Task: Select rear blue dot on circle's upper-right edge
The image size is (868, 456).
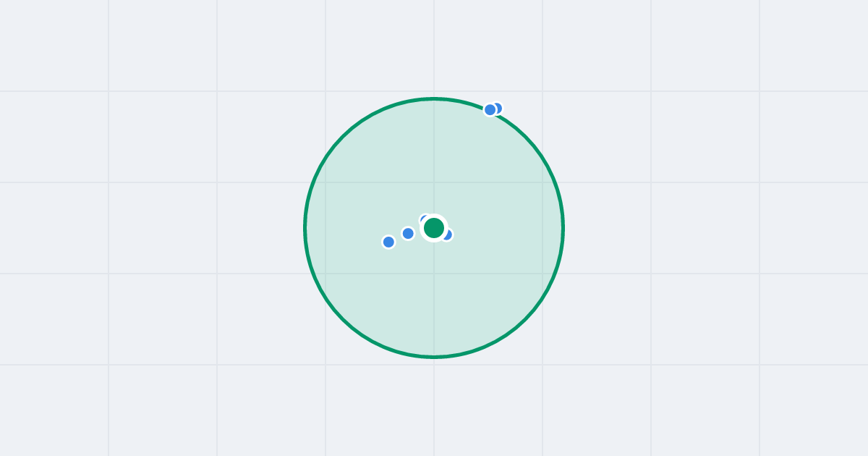Action: pos(498,108)
